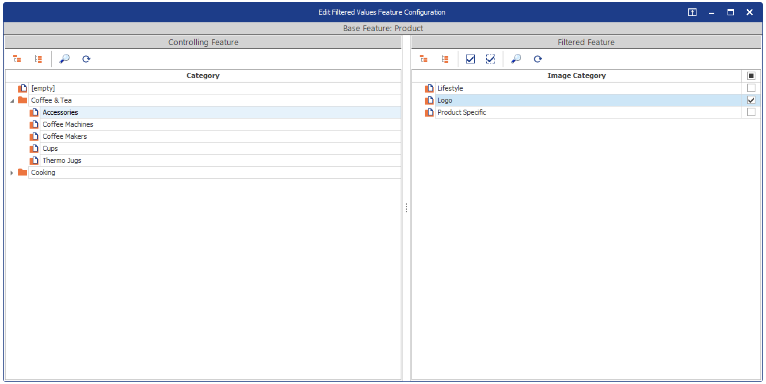The width and height of the screenshot is (766, 384).
Task: Toggle the Image Category header checkbox
Action: tap(751, 76)
